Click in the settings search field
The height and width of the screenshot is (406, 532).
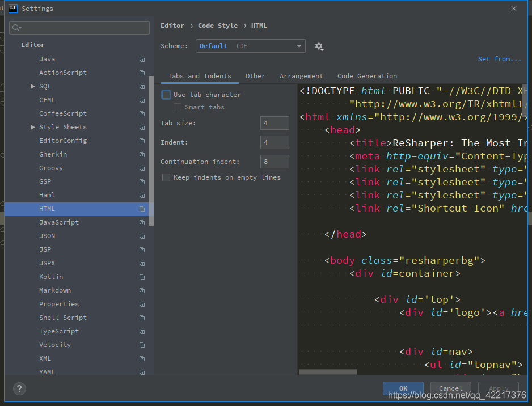click(x=79, y=28)
